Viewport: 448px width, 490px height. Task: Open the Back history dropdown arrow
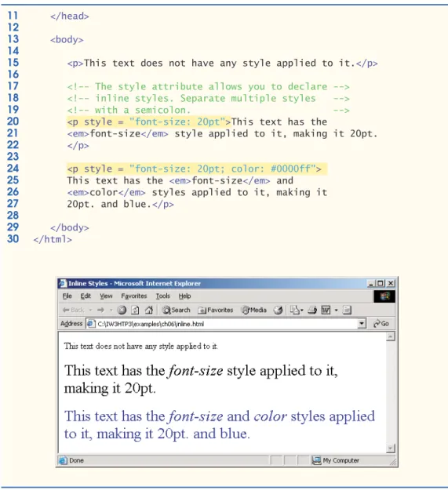[90, 310]
